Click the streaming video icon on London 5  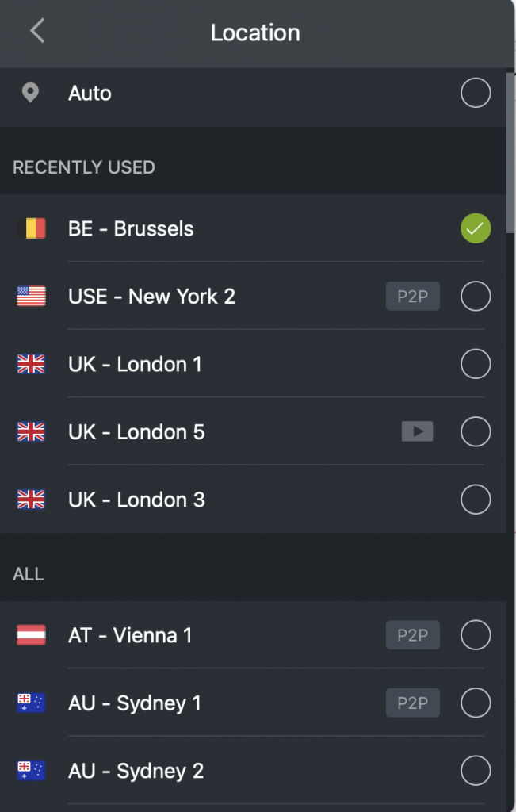pyautogui.click(x=417, y=431)
